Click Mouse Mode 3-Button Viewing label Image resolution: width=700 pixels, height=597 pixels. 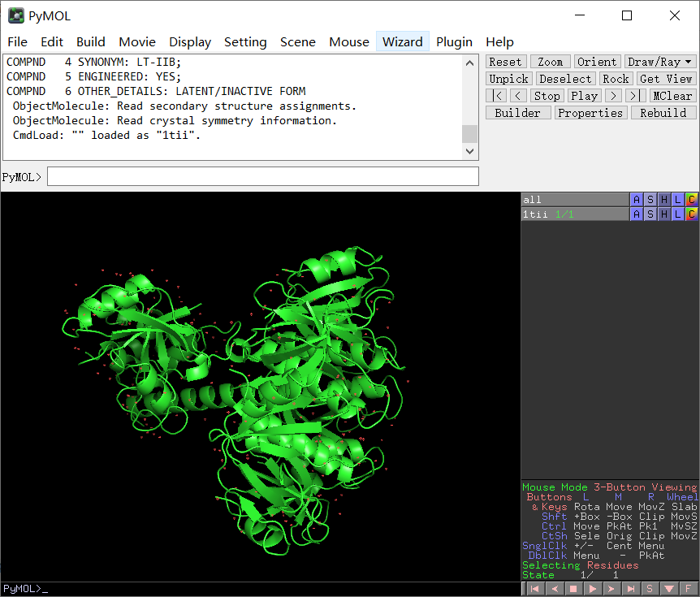(610, 487)
